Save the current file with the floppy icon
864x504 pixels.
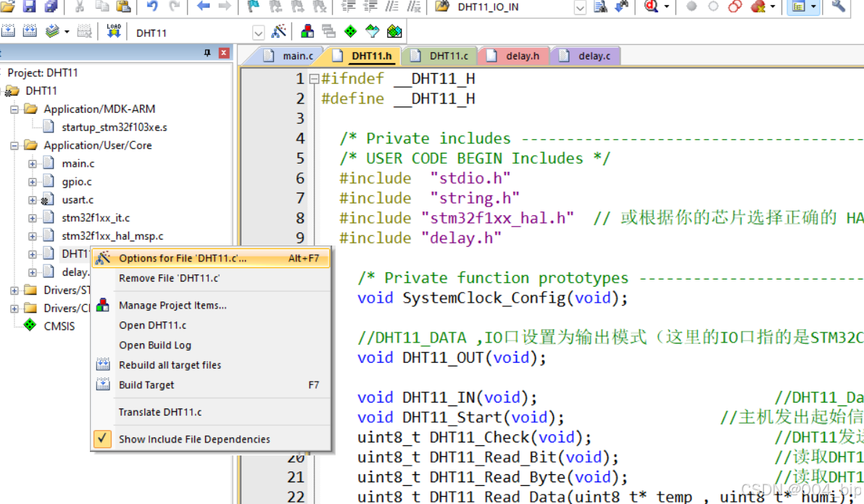click(29, 7)
